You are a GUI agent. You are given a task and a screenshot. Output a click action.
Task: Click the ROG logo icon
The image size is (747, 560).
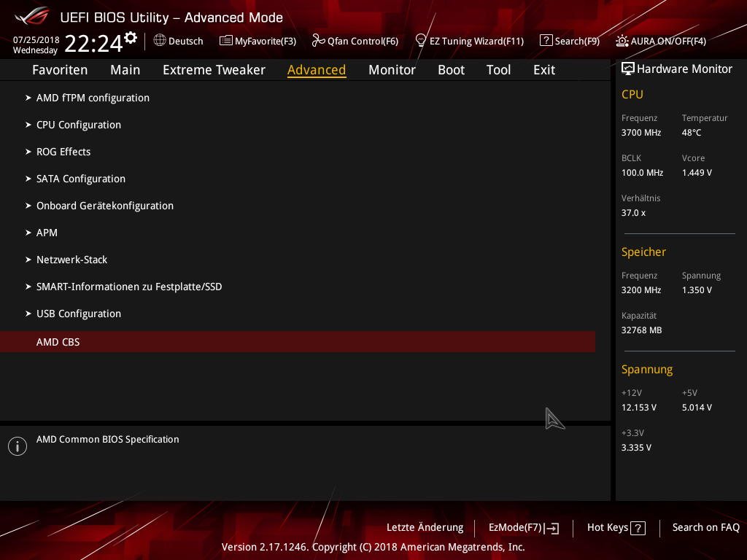coord(32,16)
